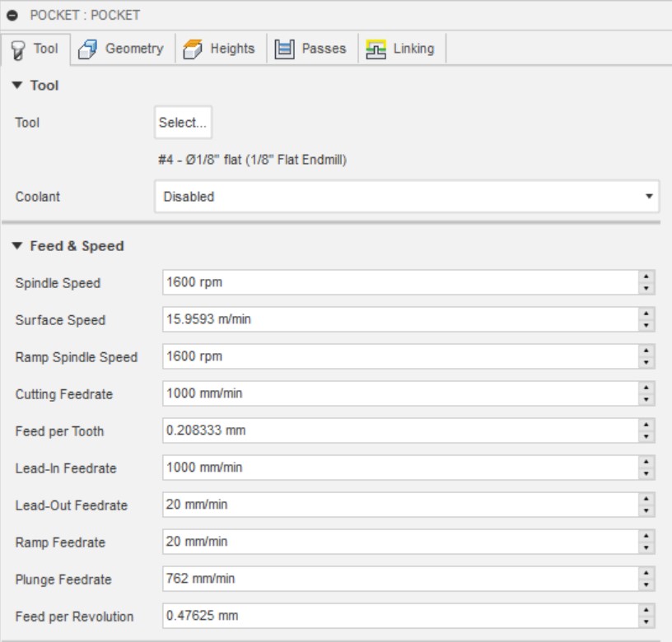
Task: Click the Tool tab's cutter icon
Action: pyautogui.click(x=18, y=50)
